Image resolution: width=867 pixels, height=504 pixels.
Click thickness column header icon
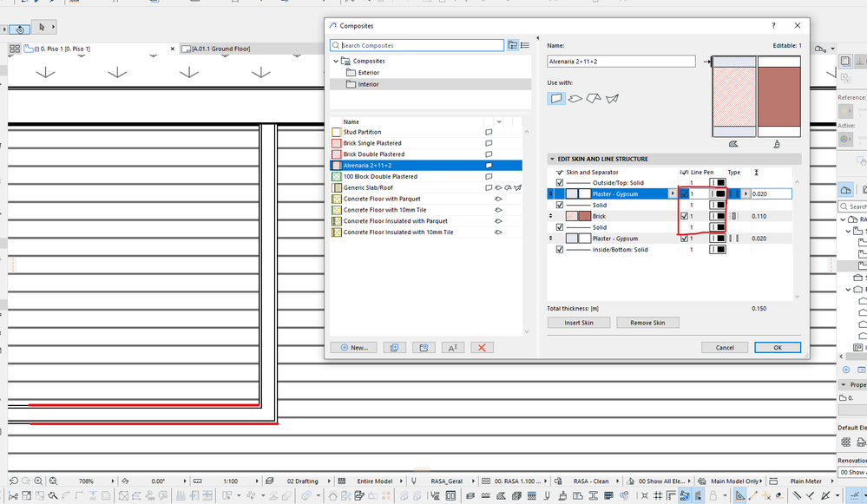click(x=756, y=173)
